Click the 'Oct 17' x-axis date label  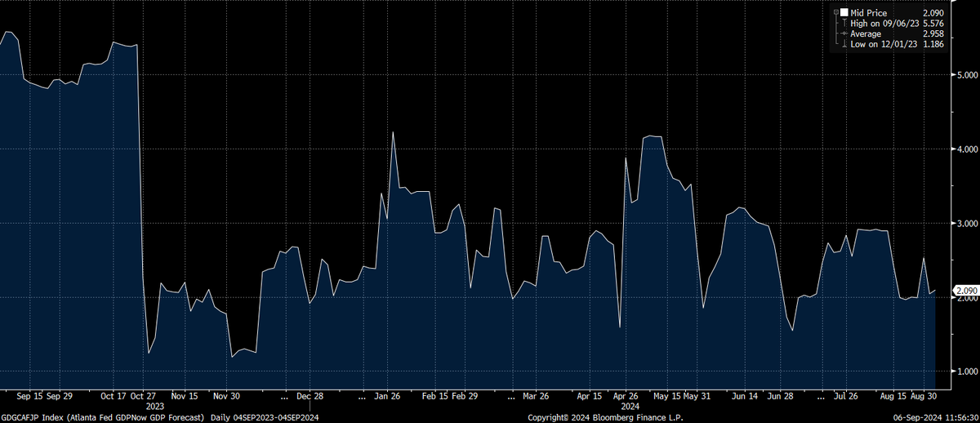coord(112,395)
